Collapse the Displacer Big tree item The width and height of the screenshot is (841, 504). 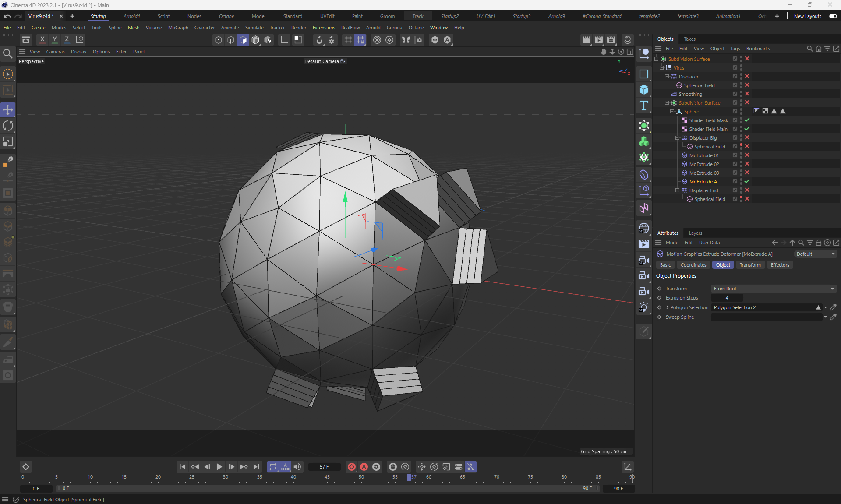pos(677,138)
